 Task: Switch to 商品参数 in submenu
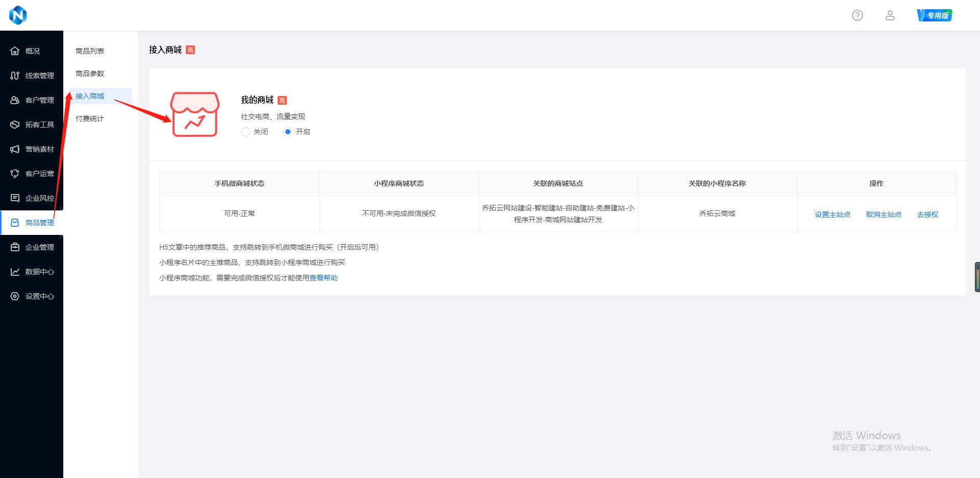(90, 74)
